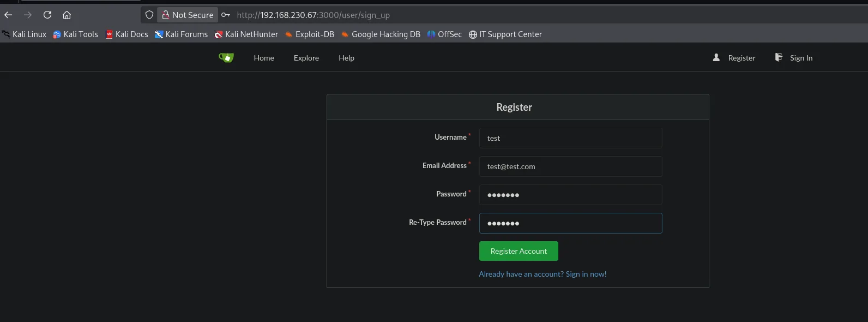
Task: Open the IT Support Center bookmark
Action: coord(505,34)
